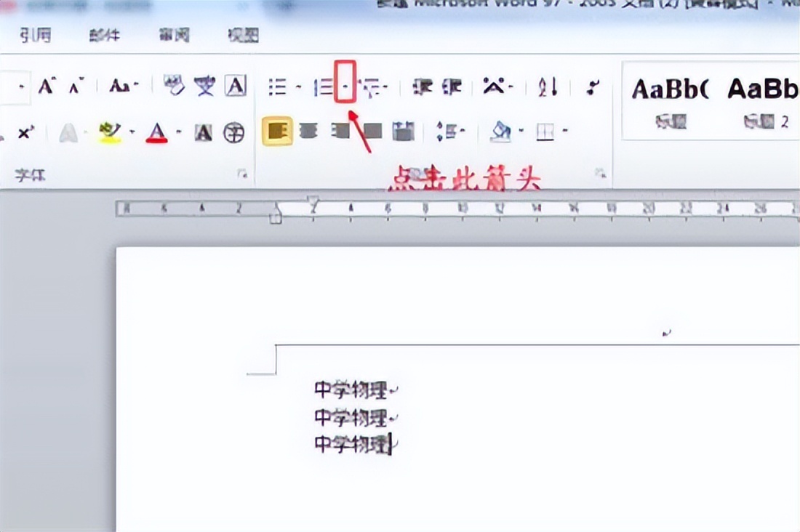Apply the red font color
Screen dimensions: 800x532
pyautogui.click(x=156, y=132)
